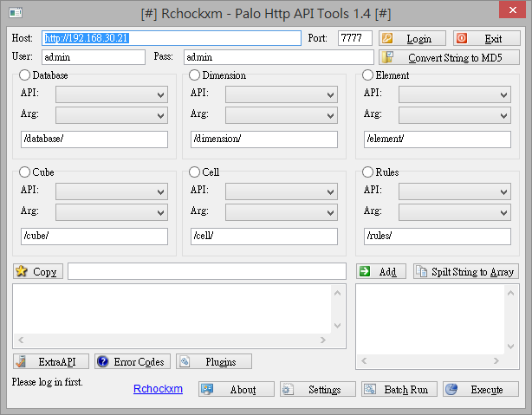Screen dimensions: 532x415
Task: Click inside the right list text area
Action: [431, 320]
